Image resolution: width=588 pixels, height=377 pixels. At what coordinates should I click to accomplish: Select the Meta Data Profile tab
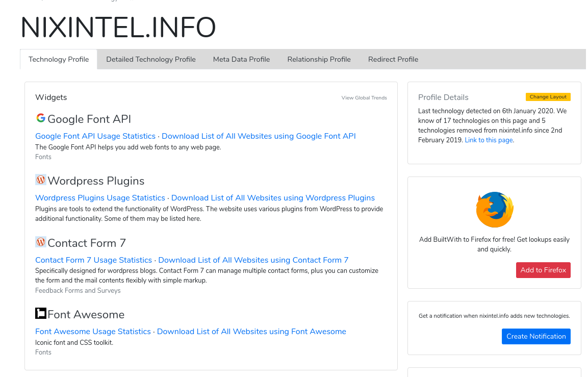(x=241, y=59)
